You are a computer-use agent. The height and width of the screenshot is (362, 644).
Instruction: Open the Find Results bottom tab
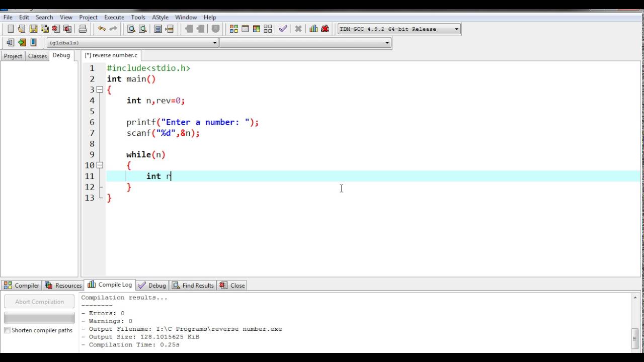193,285
